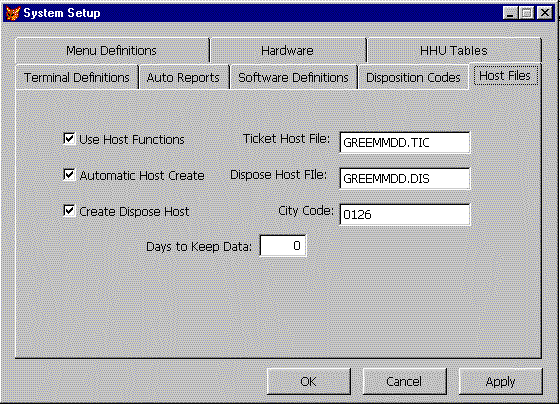Focus the Dispose Host File field
This screenshot has height=405, width=560.
pyautogui.click(x=405, y=179)
